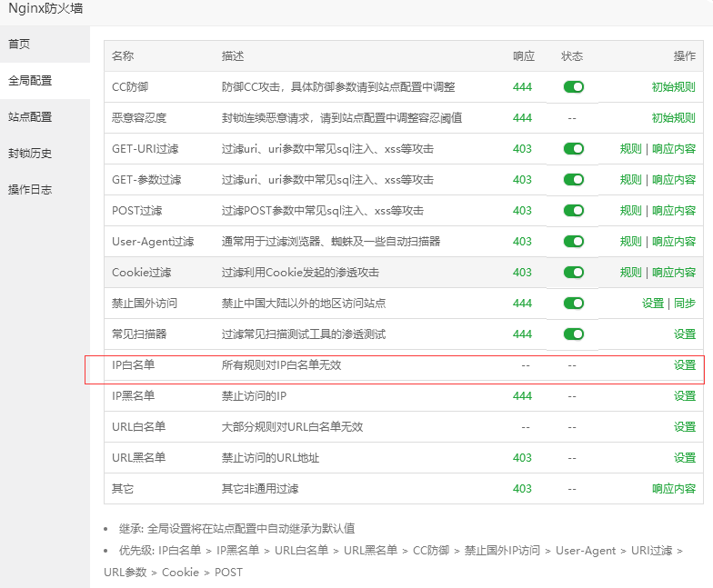713x588 pixels.
Task: Click the 名称 column header
Action: click(x=123, y=56)
